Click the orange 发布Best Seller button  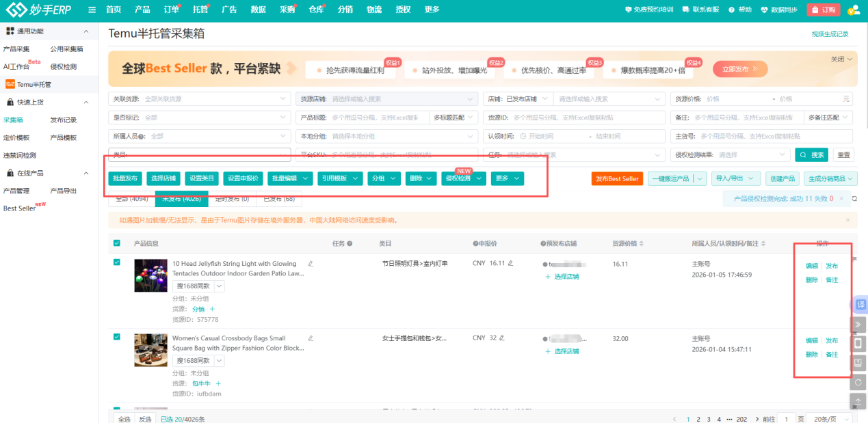[617, 178]
